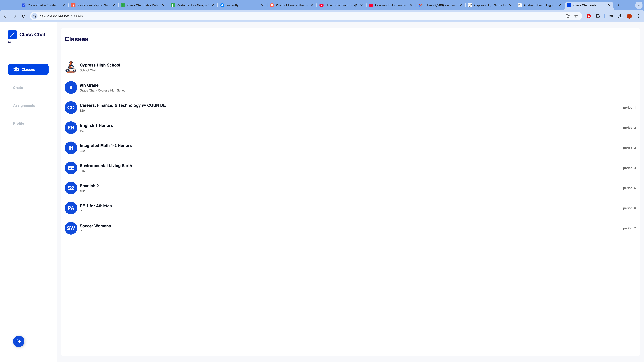Click the install app icon in address bar

pyautogui.click(x=568, y=16)
